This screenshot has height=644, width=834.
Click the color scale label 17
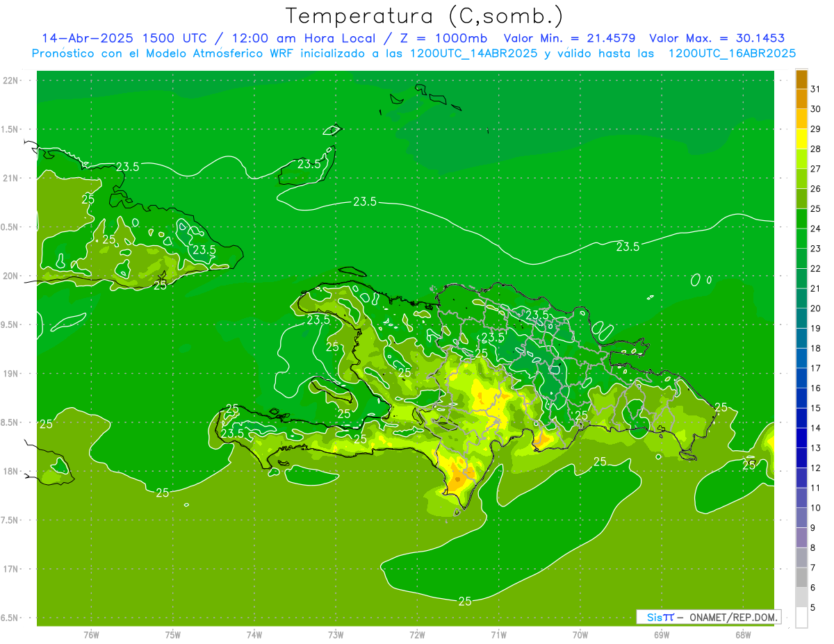tap(815, 368)
